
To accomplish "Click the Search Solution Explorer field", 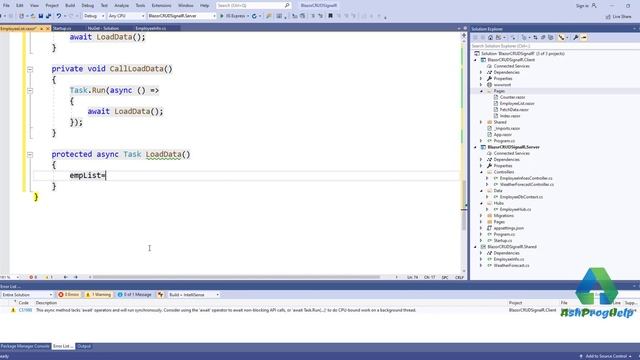I will click(x=555, y=46).
